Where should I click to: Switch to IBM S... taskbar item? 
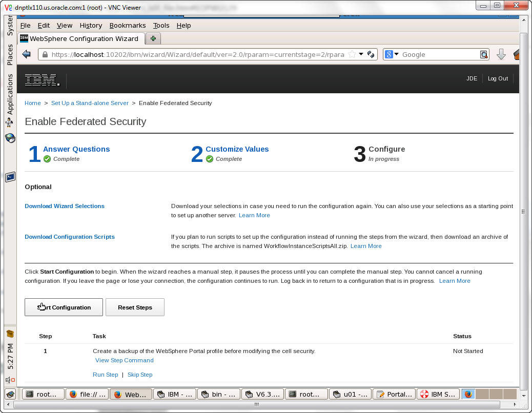(x=438, y=395)
